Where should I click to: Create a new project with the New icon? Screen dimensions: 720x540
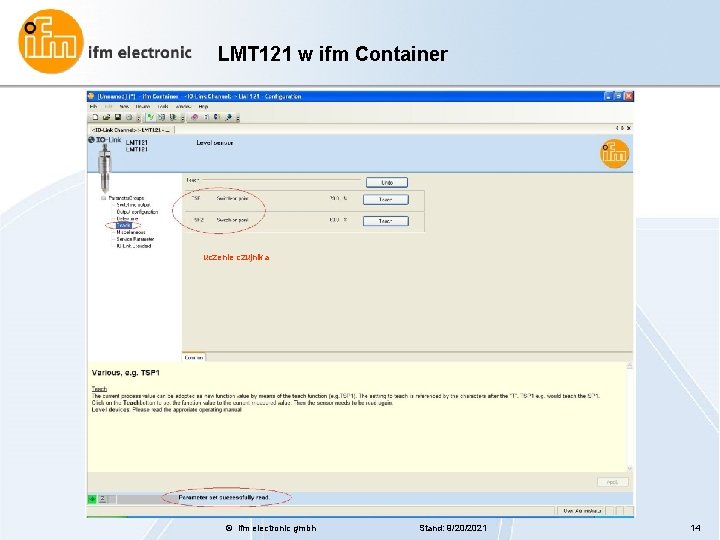point(95,118)
